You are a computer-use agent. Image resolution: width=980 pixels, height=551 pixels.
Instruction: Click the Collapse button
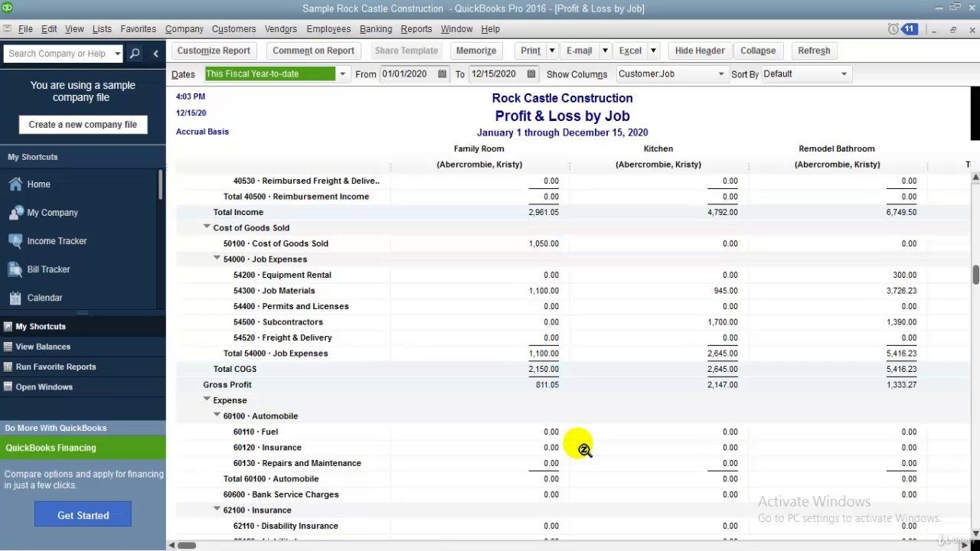point(758,51)
